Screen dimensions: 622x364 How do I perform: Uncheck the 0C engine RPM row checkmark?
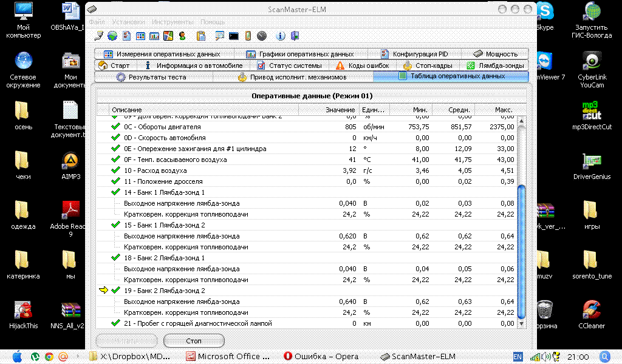pyautogui.click(x=115, y=127)
